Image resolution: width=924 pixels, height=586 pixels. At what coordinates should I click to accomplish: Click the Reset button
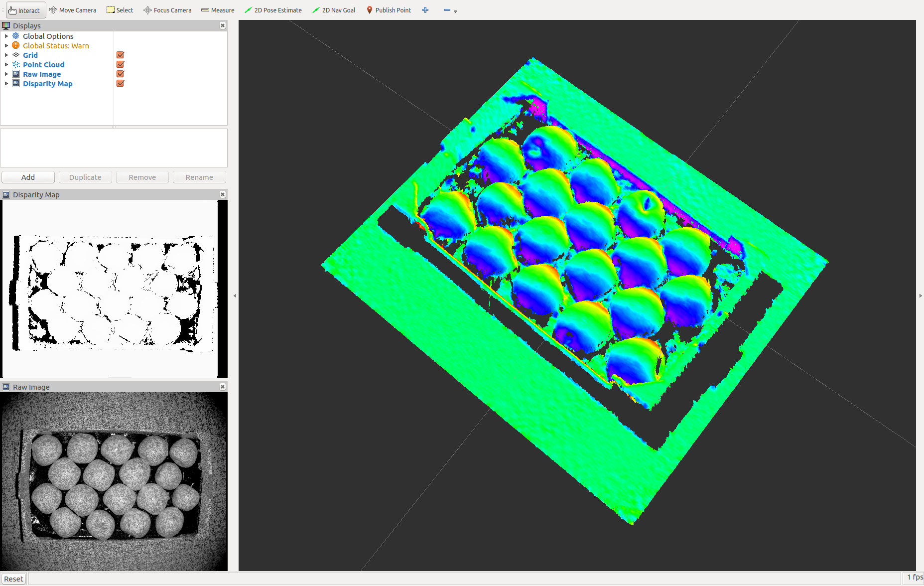click(14, 579)
